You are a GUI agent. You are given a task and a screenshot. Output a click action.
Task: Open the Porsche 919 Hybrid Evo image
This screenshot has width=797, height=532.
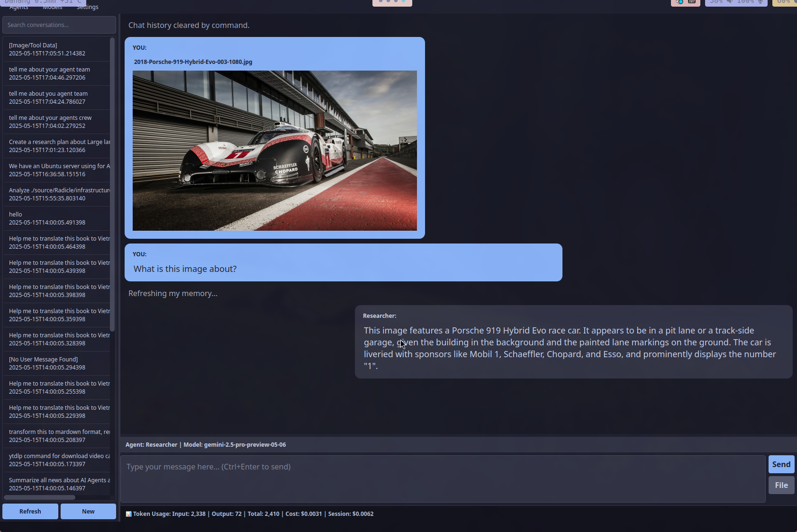tap(275, 151)
